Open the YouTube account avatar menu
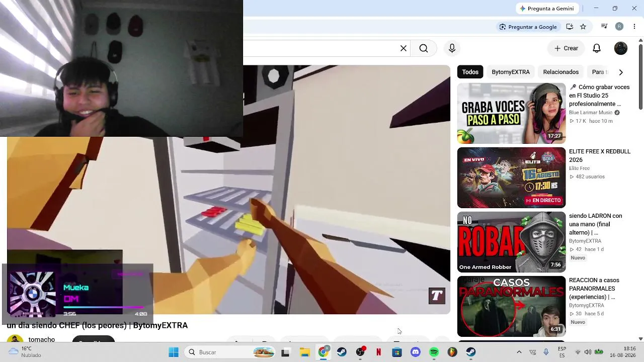The height and width of the screenshot is (362, 644). [621, 48]
